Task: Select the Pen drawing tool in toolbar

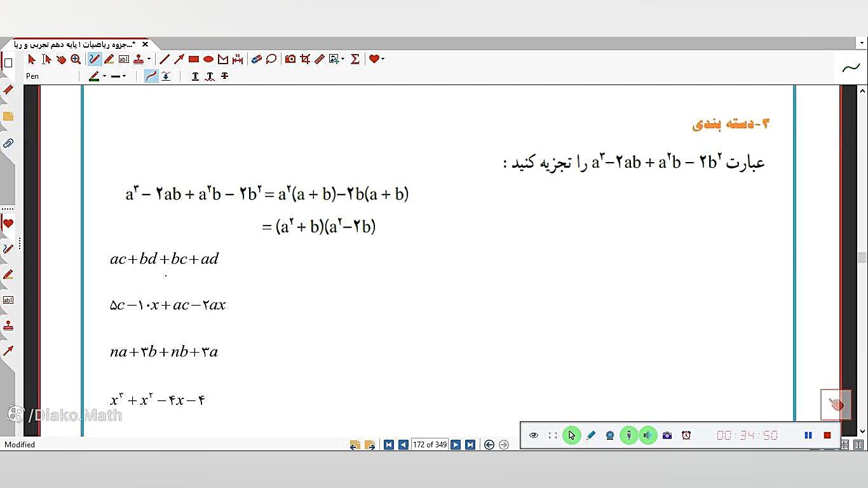Action: point(95,59)
